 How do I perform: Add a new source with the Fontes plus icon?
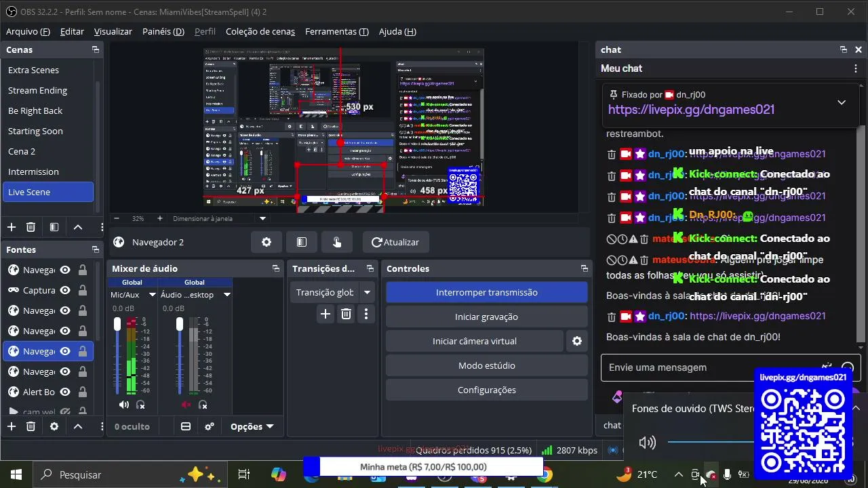(x=12, y=426)
